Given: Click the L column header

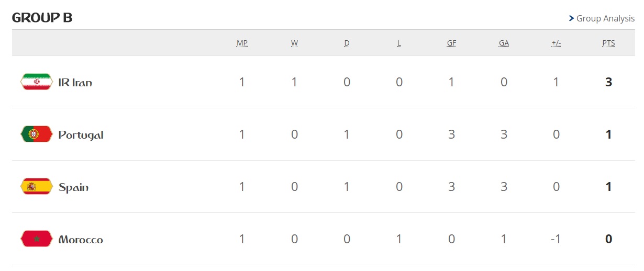Looking at the screenshot, I should click(x=399, y=43).
